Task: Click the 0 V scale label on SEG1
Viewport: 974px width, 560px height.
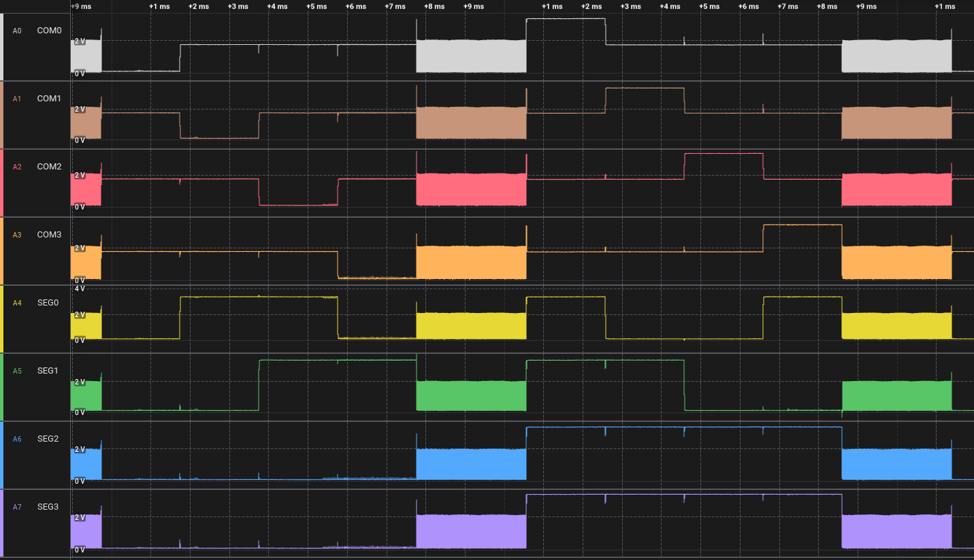Action: pyautogui.click(x=80, y=412)
